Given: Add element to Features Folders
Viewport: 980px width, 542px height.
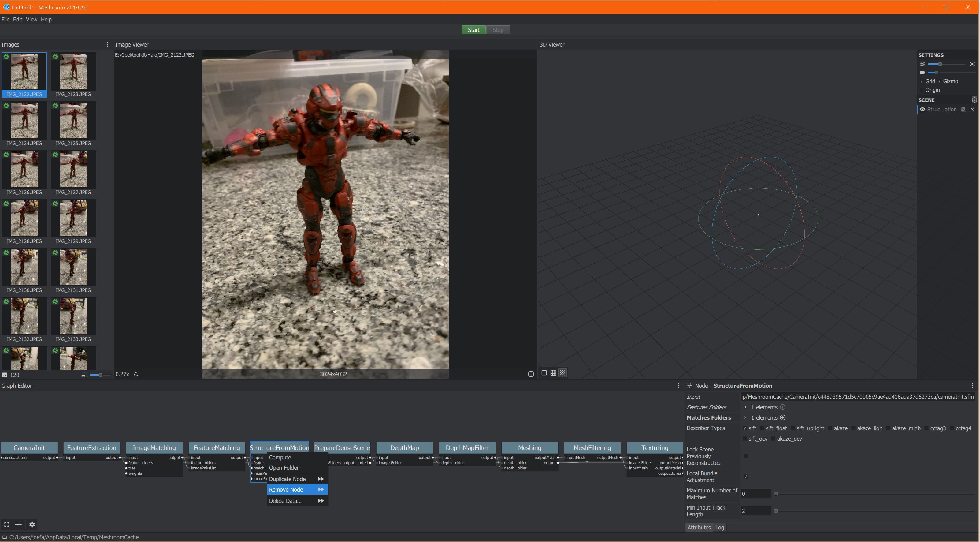Looking at the screenshot, I should tap(782, 407).
